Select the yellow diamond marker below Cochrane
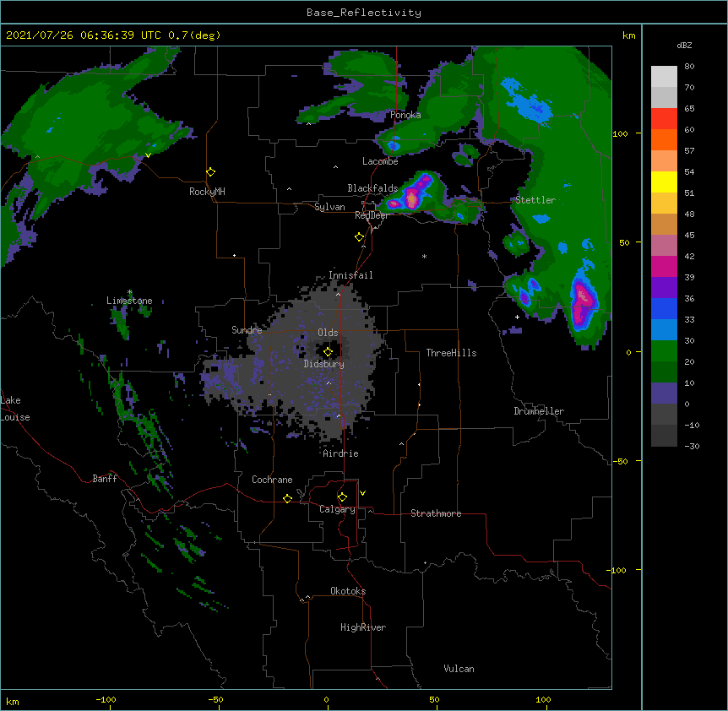Image resolution: width=728 pixels, height=711 pixels. [287, 498]
